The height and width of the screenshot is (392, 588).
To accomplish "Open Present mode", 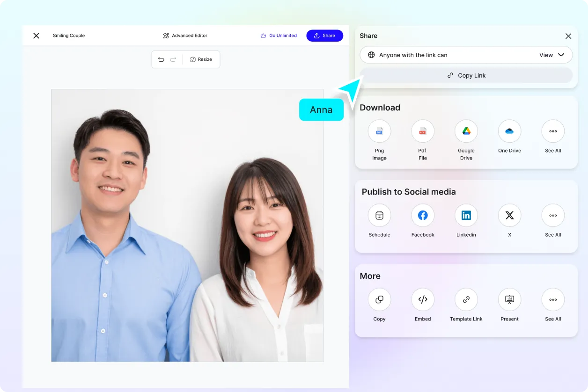I will pos(509,300).
